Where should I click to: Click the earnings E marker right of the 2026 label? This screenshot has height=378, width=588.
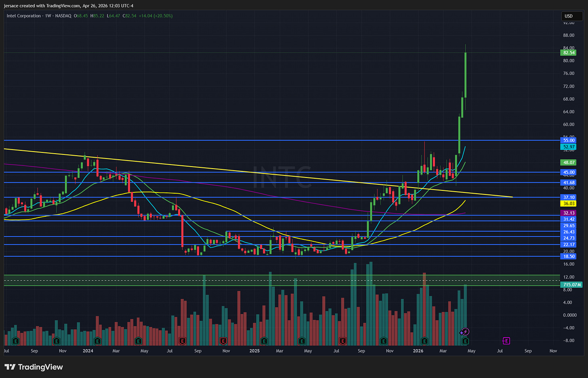(424, 341)
